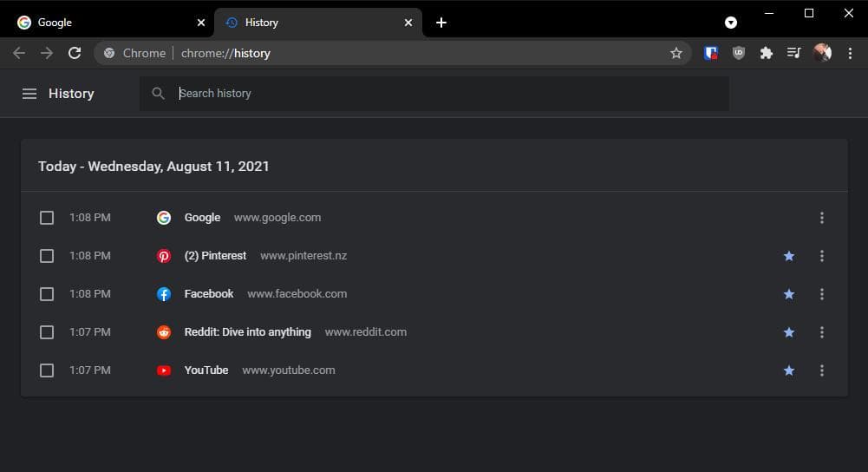Viewport: 868px width, 472px height.
Task: Click the Facebook favicon in history
Action: pyautogui.click(x=164, y=294)
